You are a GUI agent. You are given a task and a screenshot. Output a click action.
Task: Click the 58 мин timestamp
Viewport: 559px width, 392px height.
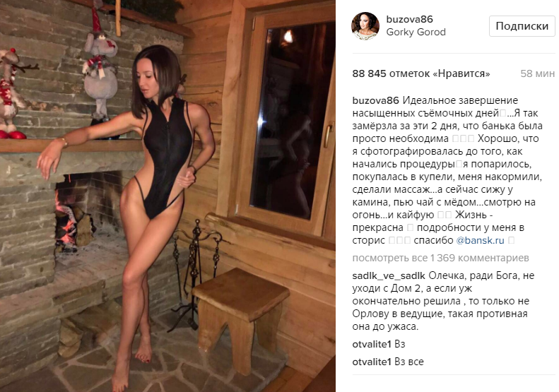coord(537,73)
